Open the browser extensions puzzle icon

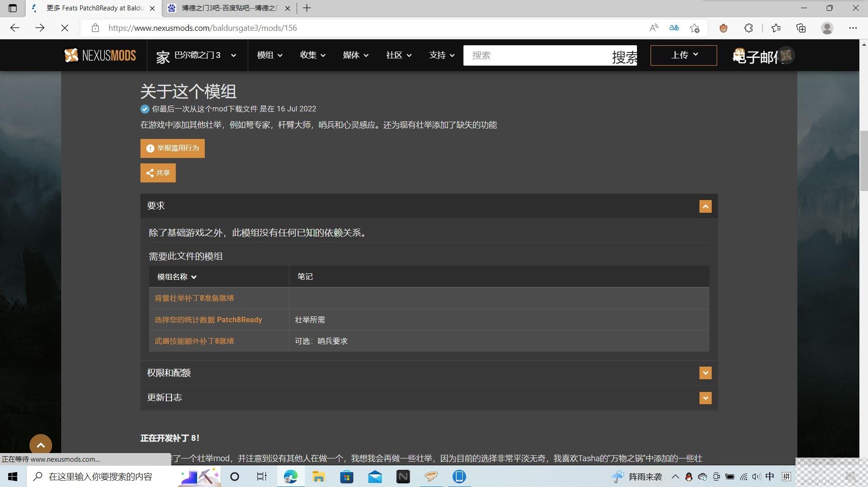748,28
